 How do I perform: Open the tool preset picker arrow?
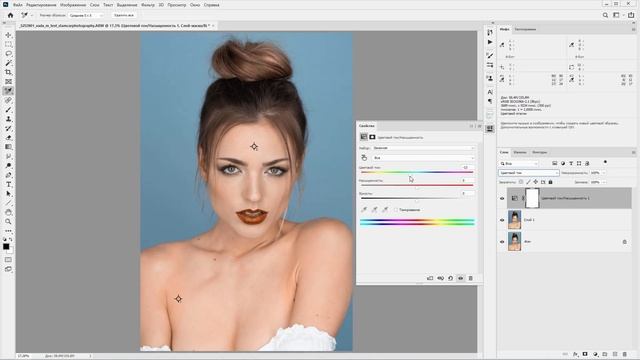click(32, 15)
